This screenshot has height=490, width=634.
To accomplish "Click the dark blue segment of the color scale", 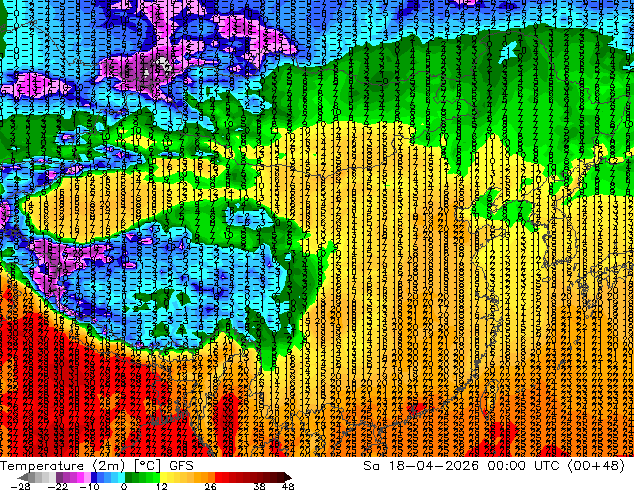I will coord(94,477).
